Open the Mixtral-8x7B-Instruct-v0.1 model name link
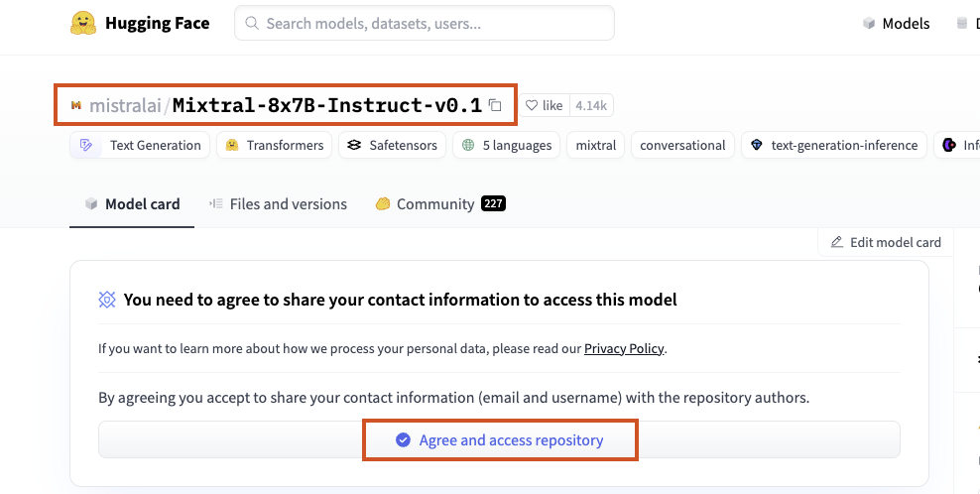Screen dimensions: 980x494 (327, 106)
